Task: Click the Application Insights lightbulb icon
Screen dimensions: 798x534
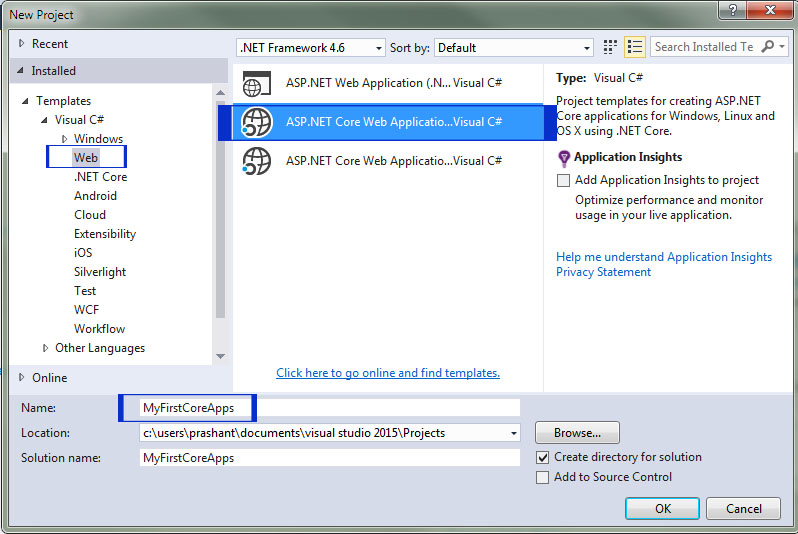Action: click(x=564, y=158)
